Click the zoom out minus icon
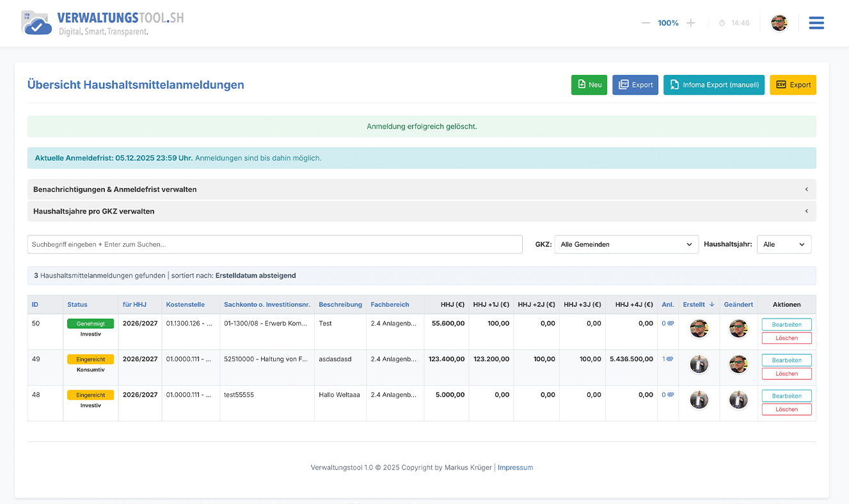Screen dimensions: 849x504 (x=646, y=23)
